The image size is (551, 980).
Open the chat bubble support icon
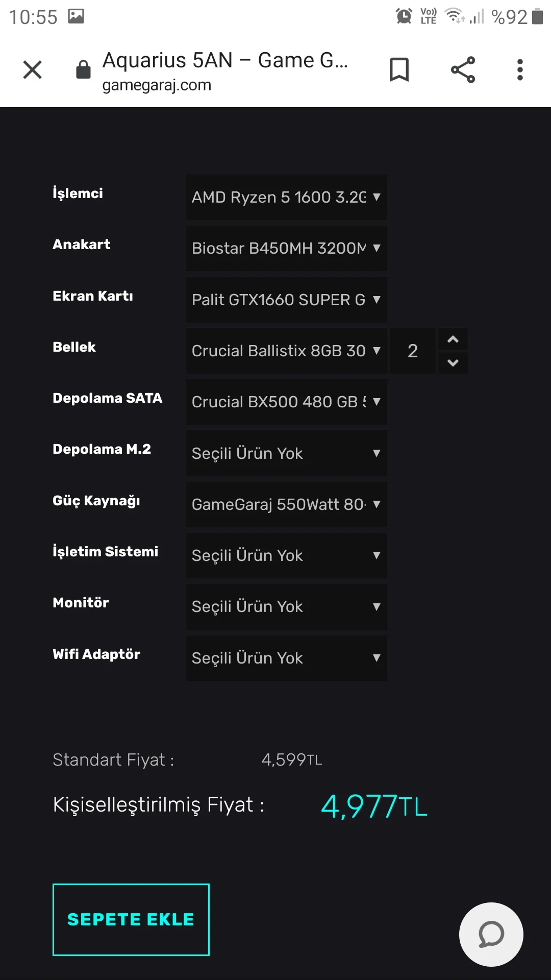click(490, 934)
